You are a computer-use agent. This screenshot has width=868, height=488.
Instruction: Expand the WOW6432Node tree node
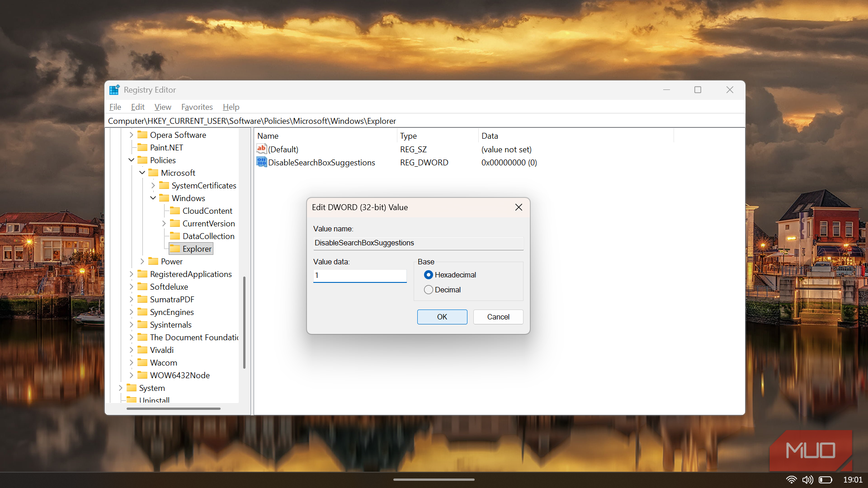click(x=131, y=375)
